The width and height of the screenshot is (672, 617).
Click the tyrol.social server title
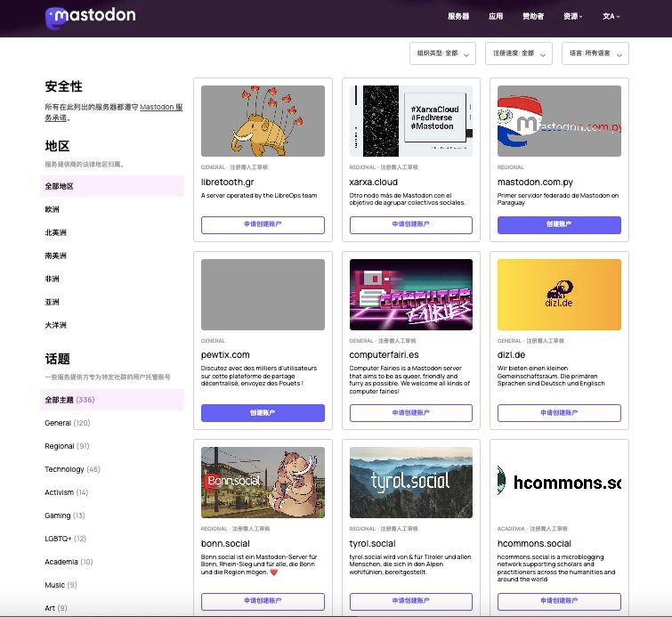point(372,544)
